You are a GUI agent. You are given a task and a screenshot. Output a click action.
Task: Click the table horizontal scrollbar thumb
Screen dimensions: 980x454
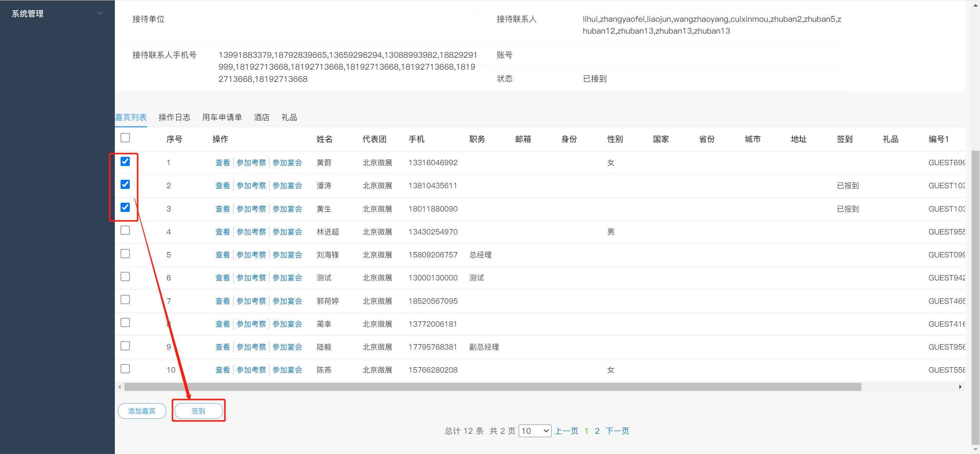(493, 387)
